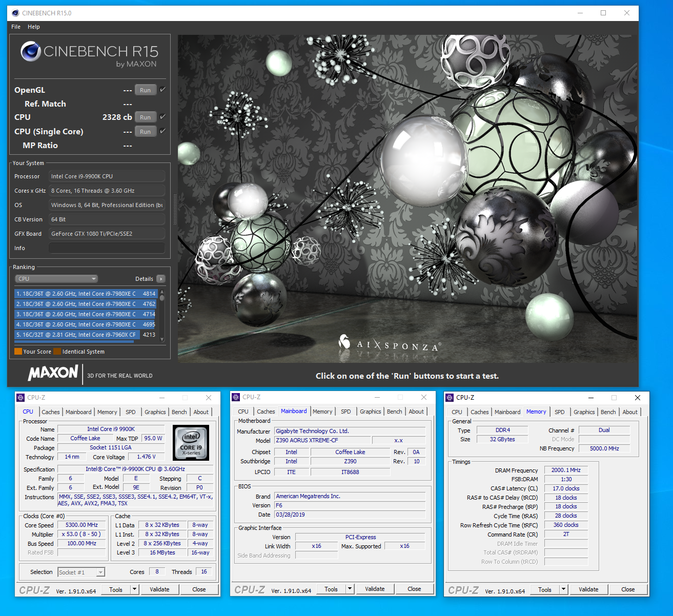Click Tools button in left CPU-Z window
Screen dimensions: 673x616
[116, 589]
